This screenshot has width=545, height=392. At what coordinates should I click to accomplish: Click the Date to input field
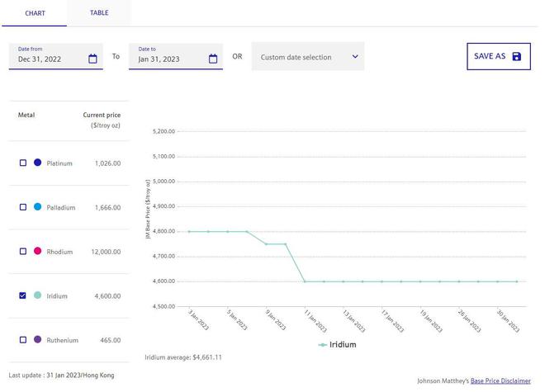[x=169, y=59]
